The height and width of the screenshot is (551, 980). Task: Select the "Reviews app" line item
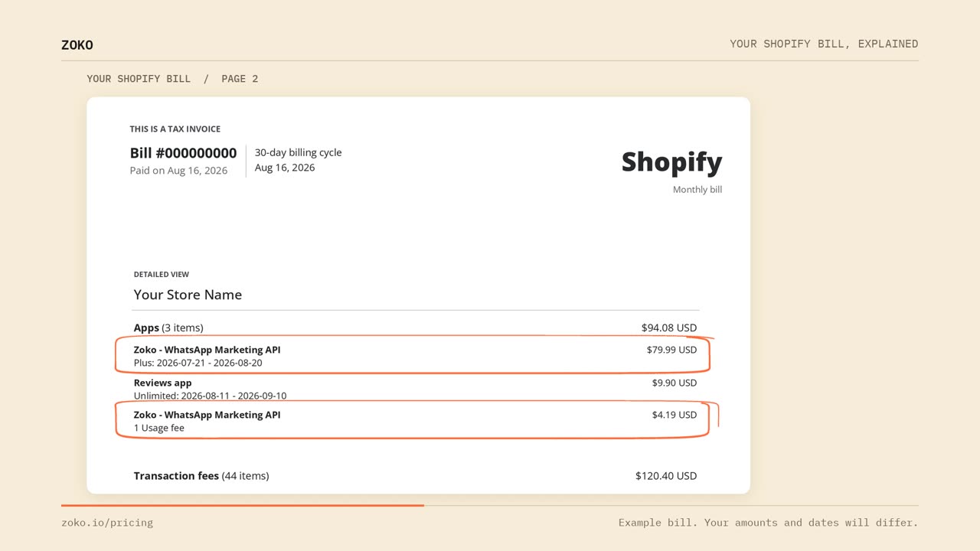pyautogui.click(x=162, y=383)
